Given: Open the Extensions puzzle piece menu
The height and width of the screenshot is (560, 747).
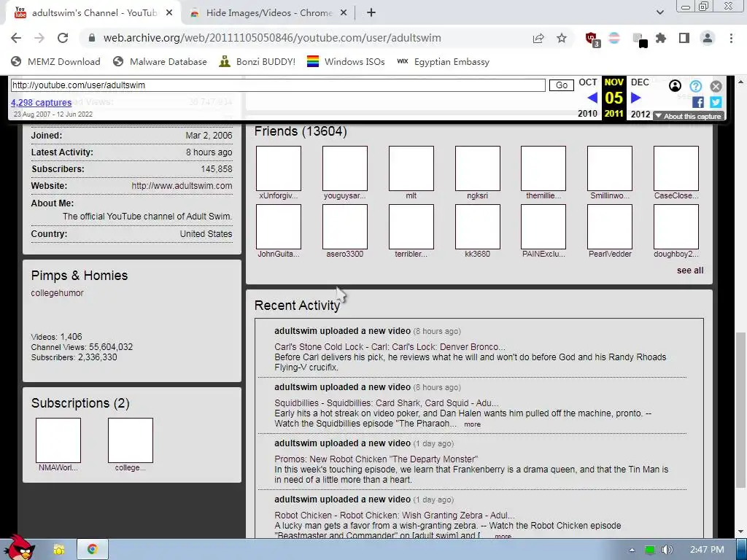Looking at the screenshot, I should point(661,38).
